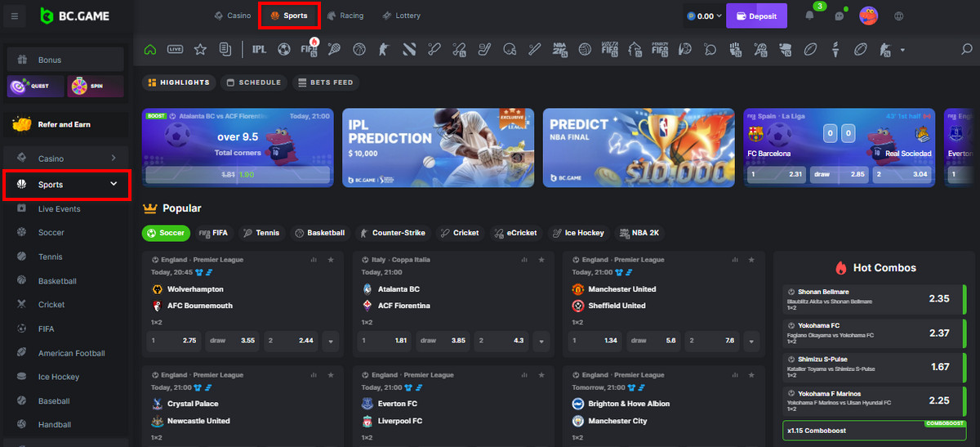Expand more markets for Wolverhampton match

point(331,341)
